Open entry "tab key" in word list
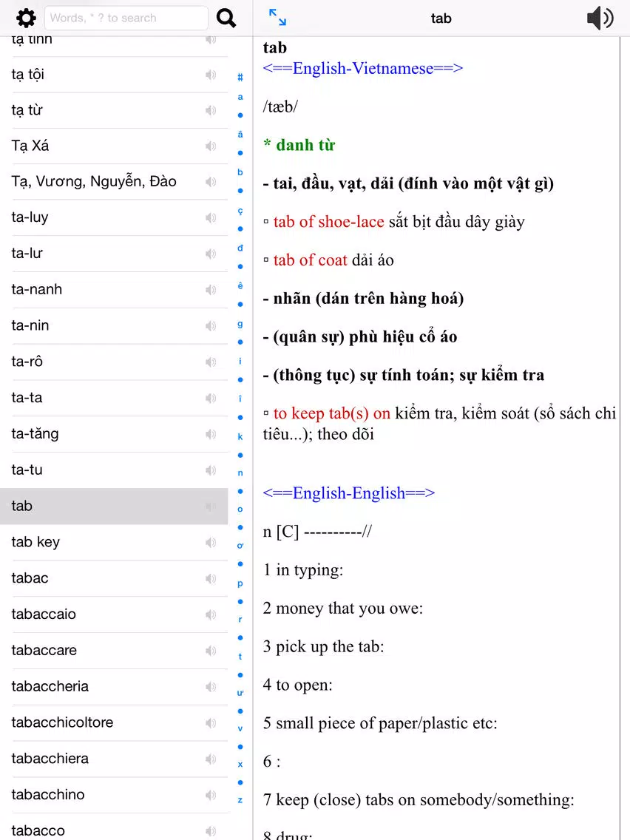Viewport: 630px width, 840px height. [x=114, y=543]
